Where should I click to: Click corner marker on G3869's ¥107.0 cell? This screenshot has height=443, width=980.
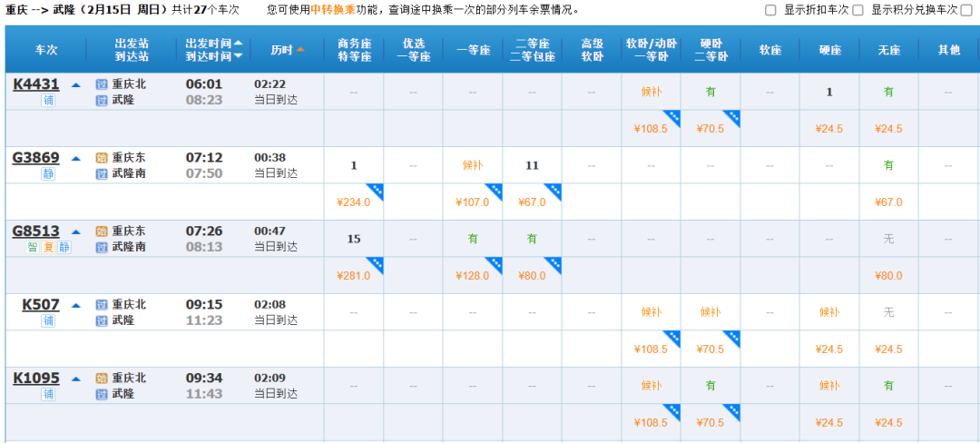tap(495, 191)
